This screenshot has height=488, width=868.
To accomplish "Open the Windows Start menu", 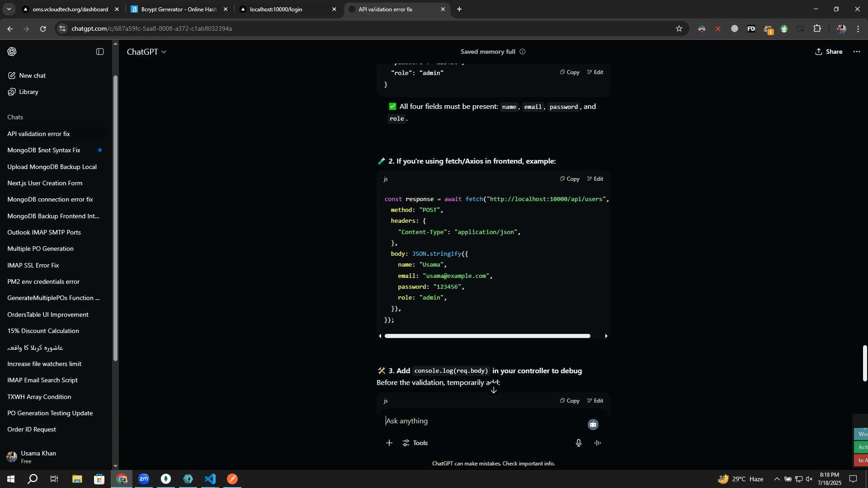I will click(x=11, y=479).
